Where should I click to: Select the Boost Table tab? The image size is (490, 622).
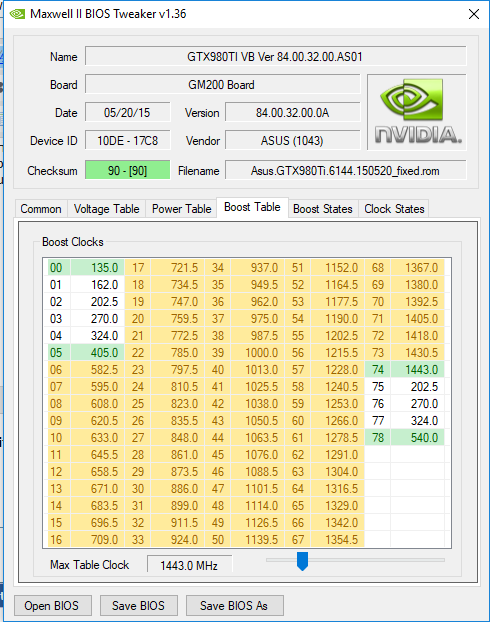point(252,207)
